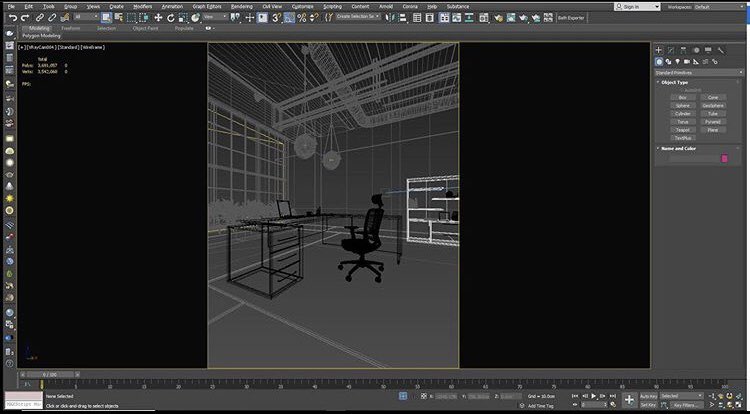The width and height of the screenshot is (750, 414).
Task: Activate the Select and Move tool
Action: [158, 18]
